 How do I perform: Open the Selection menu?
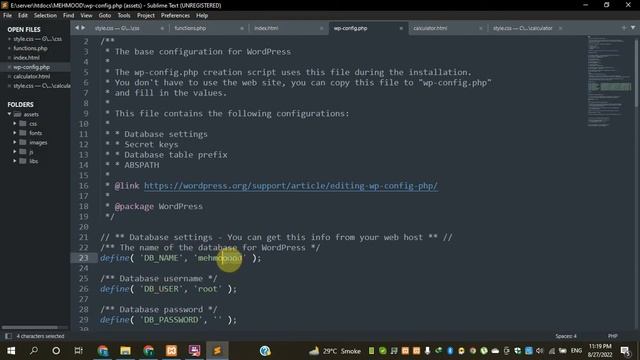pyautogui.click(x=45, y=16)
